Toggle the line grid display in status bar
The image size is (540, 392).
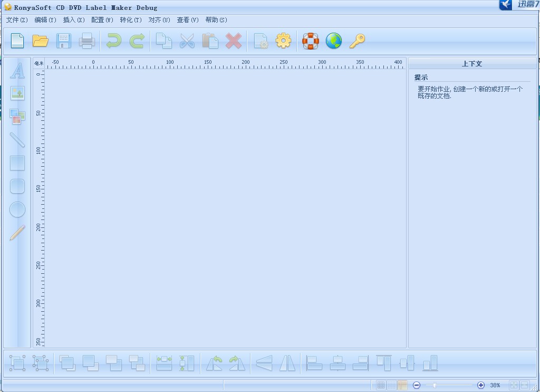[381, 386]
